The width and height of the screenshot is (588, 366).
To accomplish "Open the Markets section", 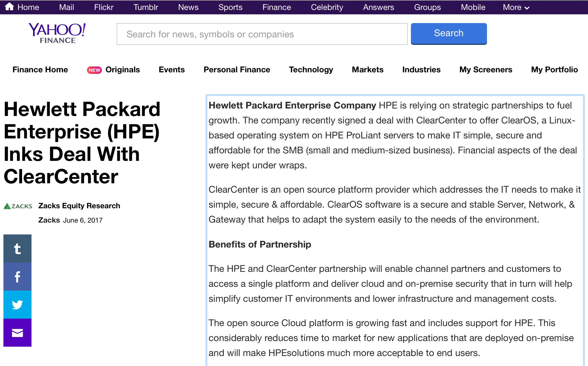I will click(368, 70).
